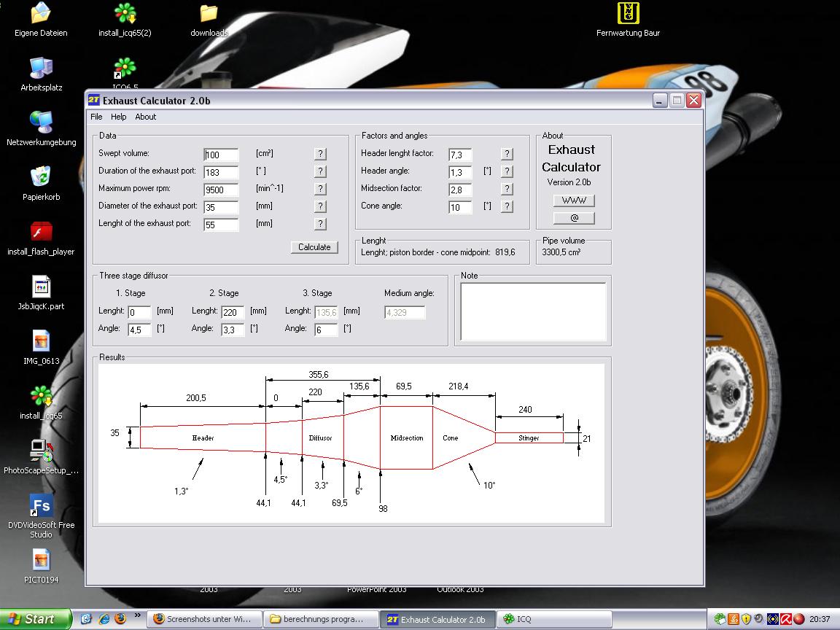Click the Firefox quick launch icon
The width and height of the screenshot is (840, 630).
click(x=120, y=619)
